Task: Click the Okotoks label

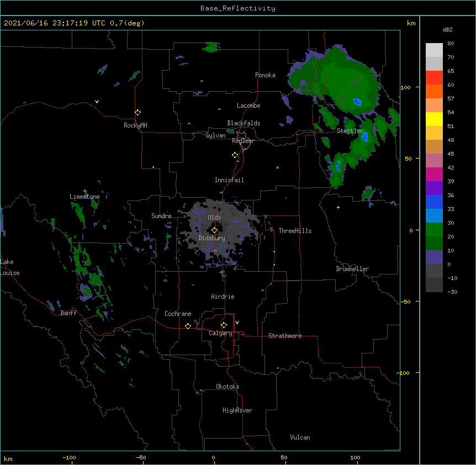Action: 228,387
